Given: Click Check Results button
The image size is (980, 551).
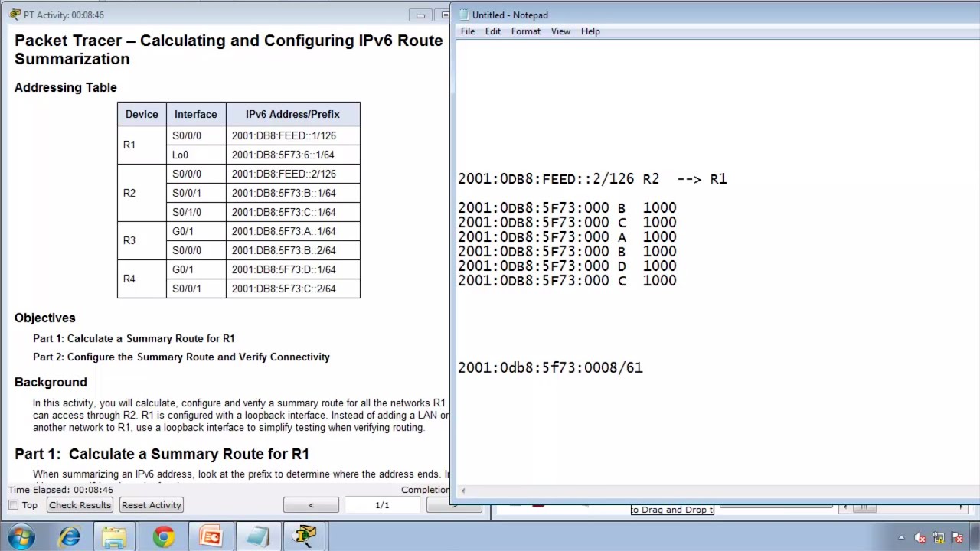Looking at the screenshot, I should pyautogui.click(x=80, y=505).
